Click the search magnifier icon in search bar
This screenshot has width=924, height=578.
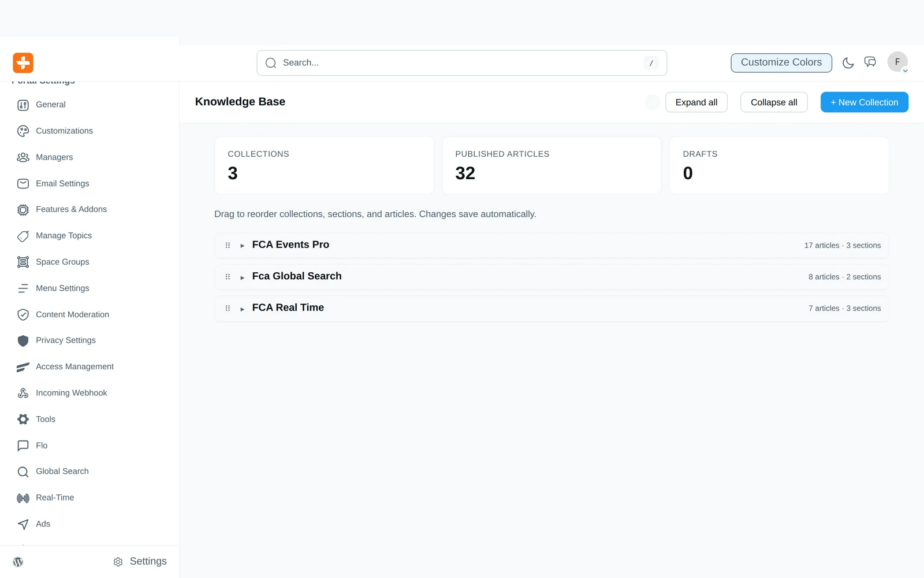click(271, 63)
